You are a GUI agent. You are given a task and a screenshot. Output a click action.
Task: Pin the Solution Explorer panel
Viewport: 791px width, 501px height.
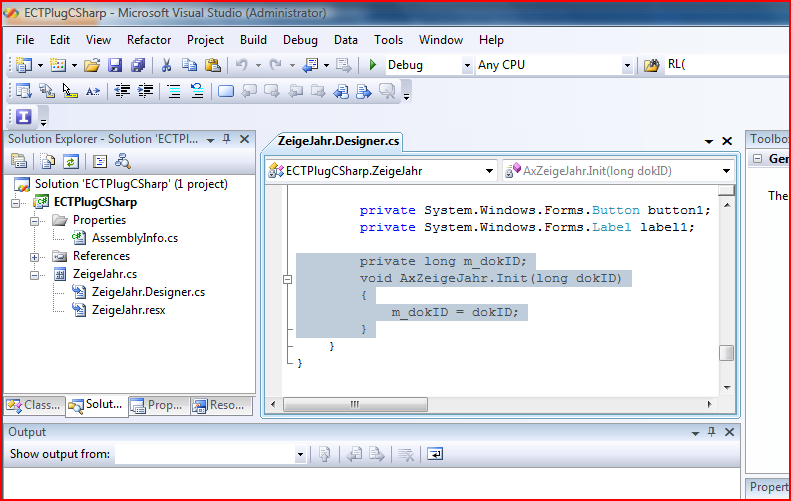(x=227, y=139)
